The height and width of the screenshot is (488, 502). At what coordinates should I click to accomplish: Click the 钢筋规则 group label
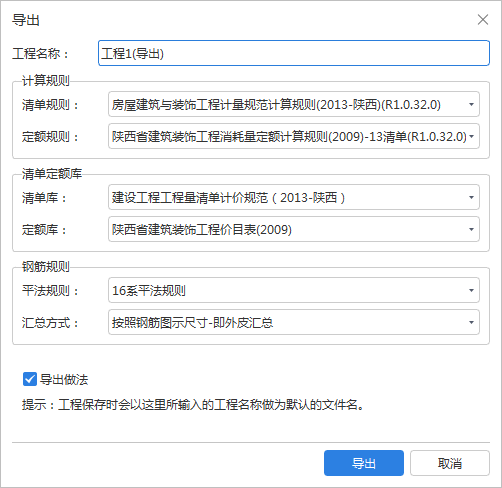[46, 266]
